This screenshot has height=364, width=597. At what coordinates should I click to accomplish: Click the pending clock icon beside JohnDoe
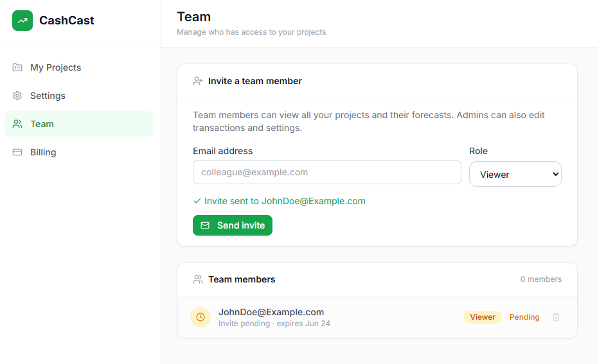click(200, 317)
